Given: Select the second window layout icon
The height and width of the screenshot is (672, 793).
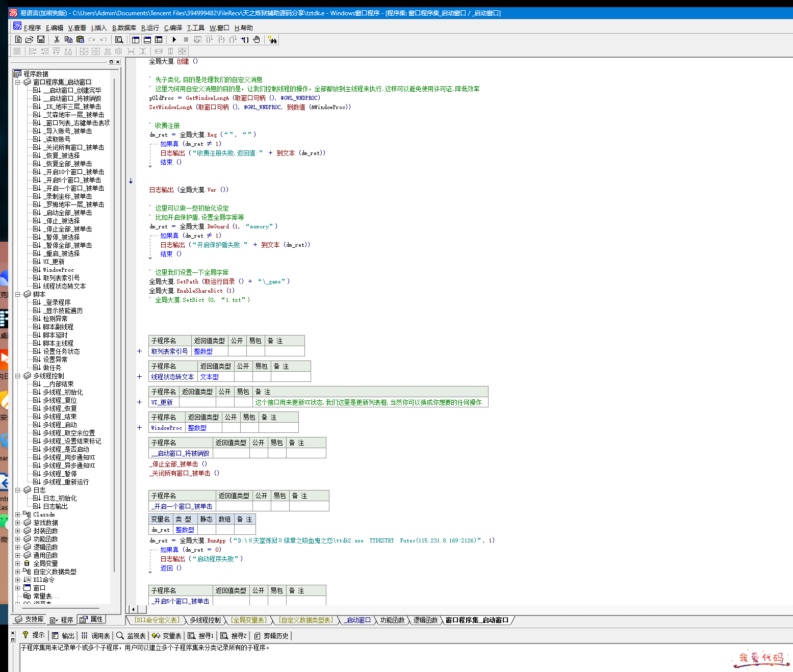Looking at the screenshot, I should (147, 40).
